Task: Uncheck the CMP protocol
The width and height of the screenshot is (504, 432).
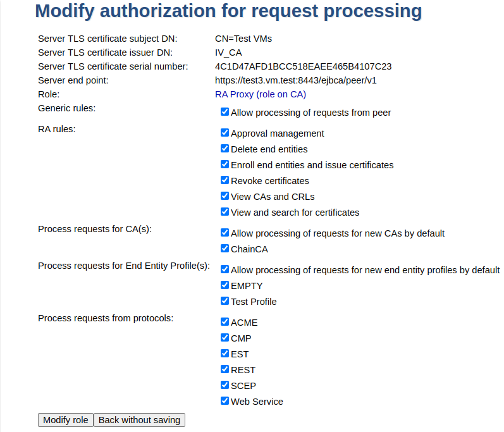Action: pyautogui.click(x=224, y=338)
